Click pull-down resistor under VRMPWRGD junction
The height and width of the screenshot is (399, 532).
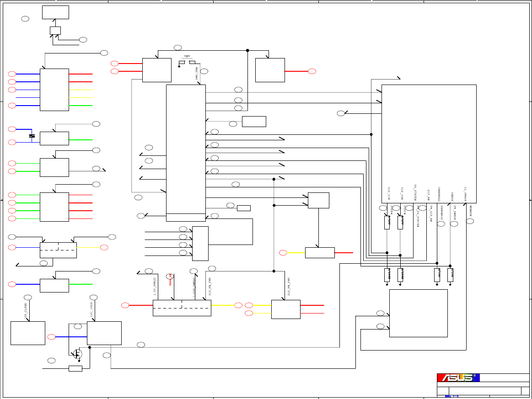437,275
